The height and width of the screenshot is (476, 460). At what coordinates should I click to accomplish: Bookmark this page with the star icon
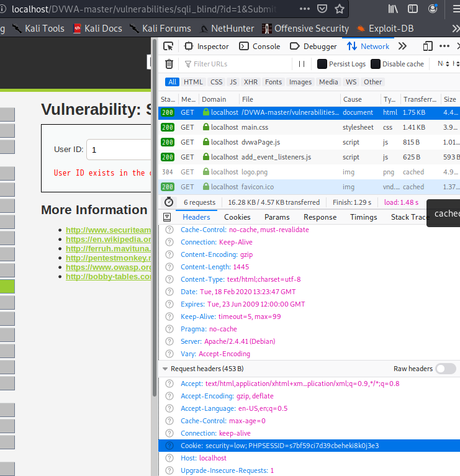click(339, 9)
